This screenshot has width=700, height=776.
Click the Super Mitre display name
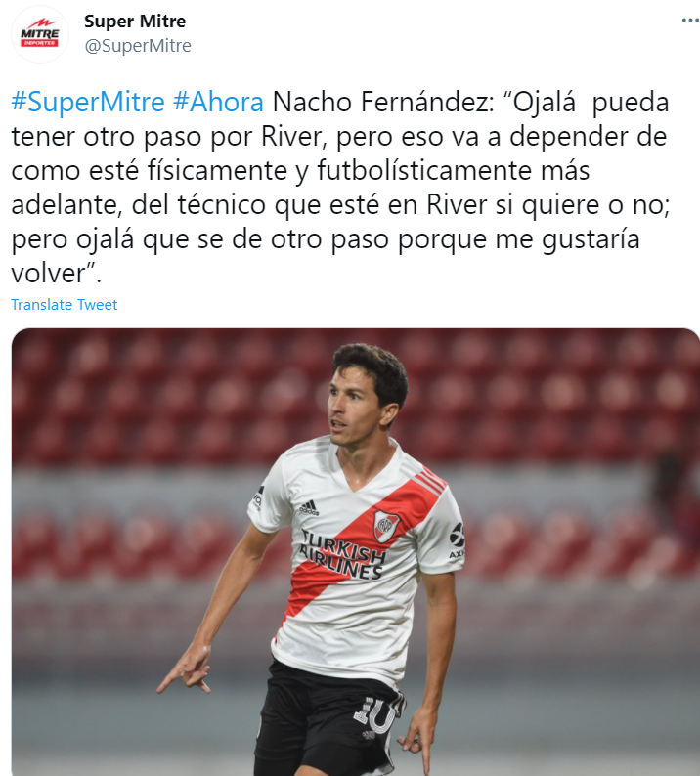(x=135, y=22)
